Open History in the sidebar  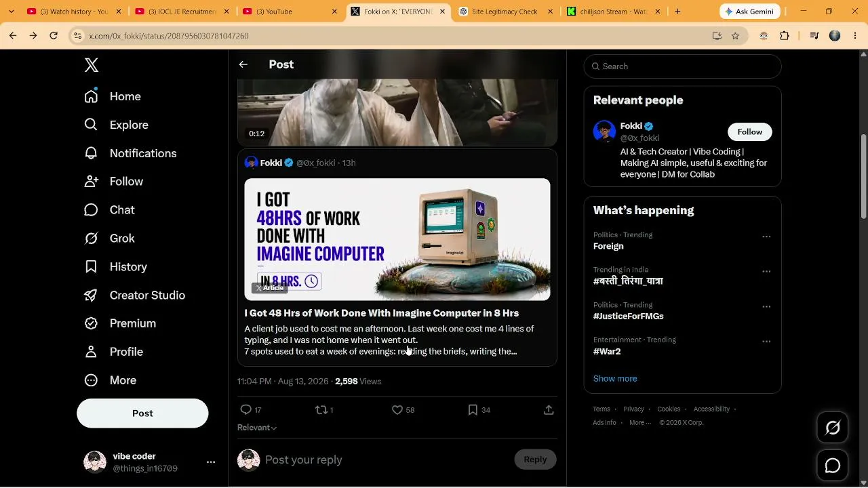click(x=115, y=267)
